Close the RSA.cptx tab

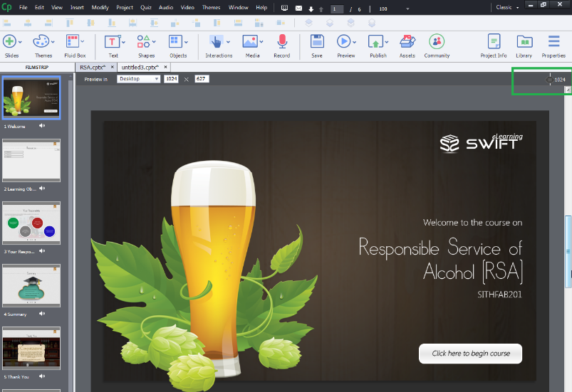pyautogui.click(x=113, y=67)
